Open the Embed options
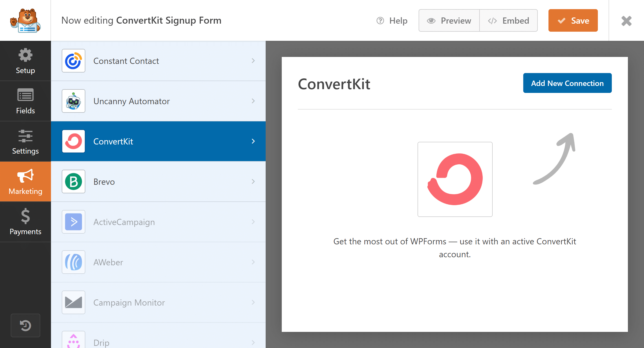Viewport: 644px width, 348px height. tap(508, 20)
